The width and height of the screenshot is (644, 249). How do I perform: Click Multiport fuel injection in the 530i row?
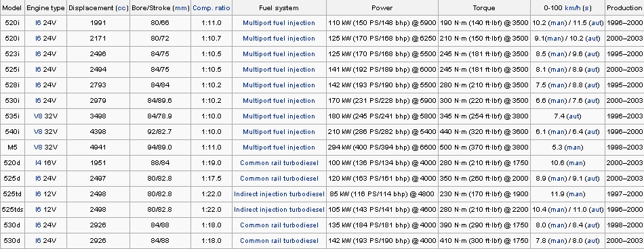tap(279, 101)
